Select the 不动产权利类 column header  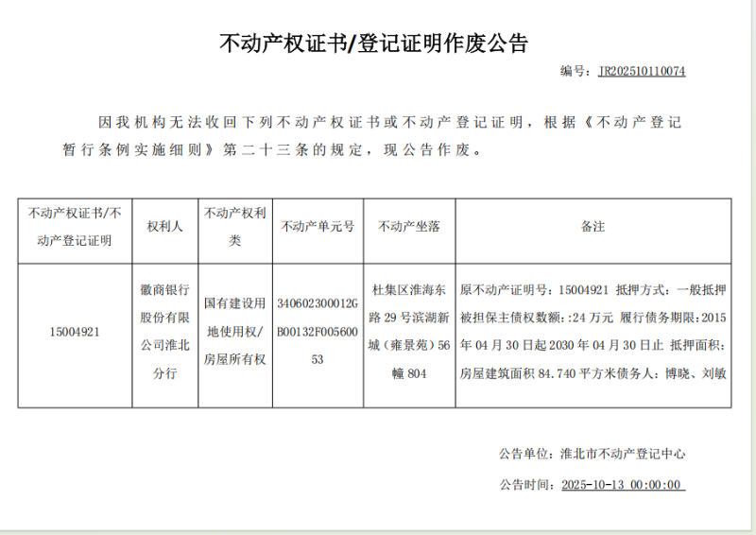235,228
